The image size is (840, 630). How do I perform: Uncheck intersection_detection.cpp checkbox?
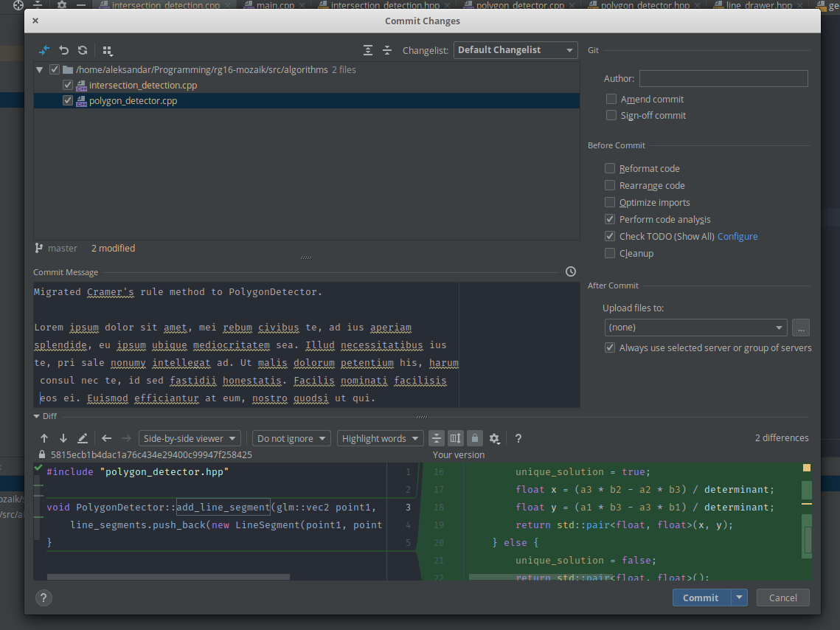(x=68, y=85)
